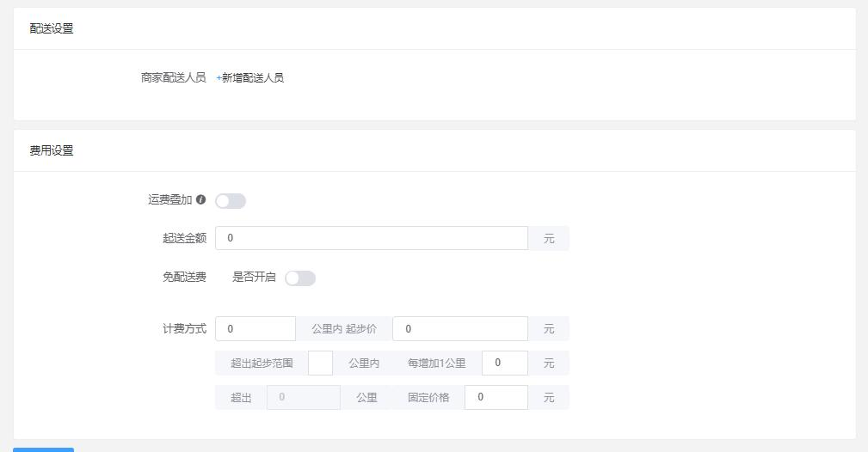The width and height of the screenshot is (868, 452).
Task: Click the 运费叠加 info tooltip icon
Action: pyautogui.click(x=201, y=199)
